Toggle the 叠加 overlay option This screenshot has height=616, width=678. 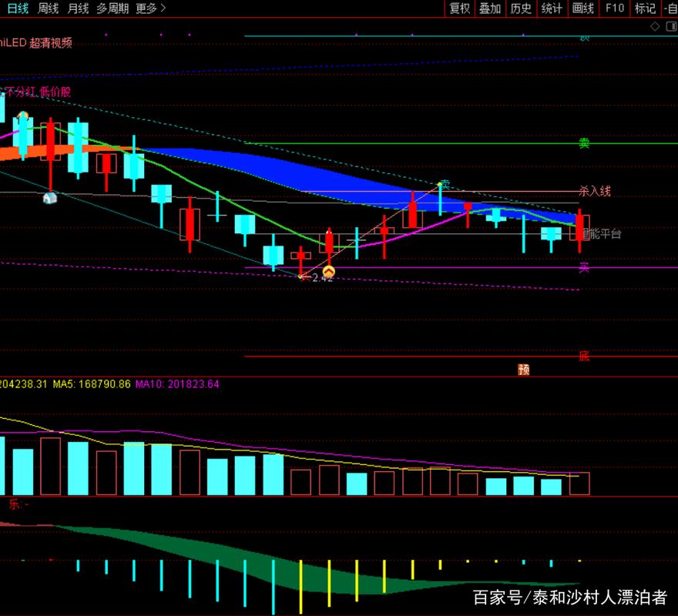tap(490, 8)
